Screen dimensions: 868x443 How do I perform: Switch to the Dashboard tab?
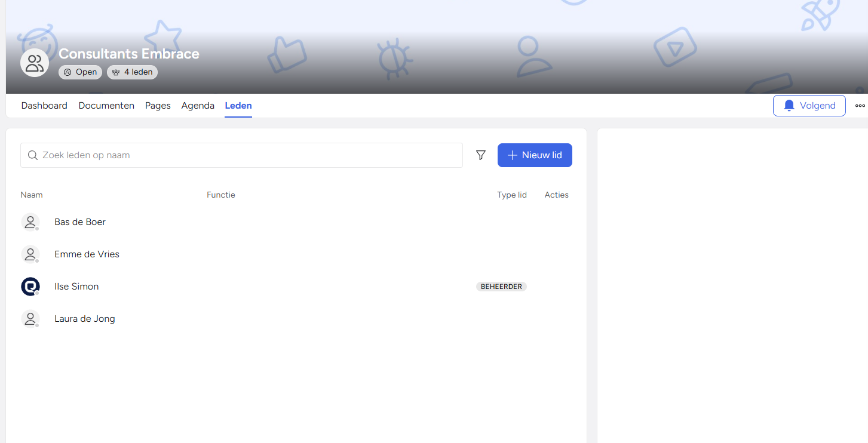[x=44, y=106]
